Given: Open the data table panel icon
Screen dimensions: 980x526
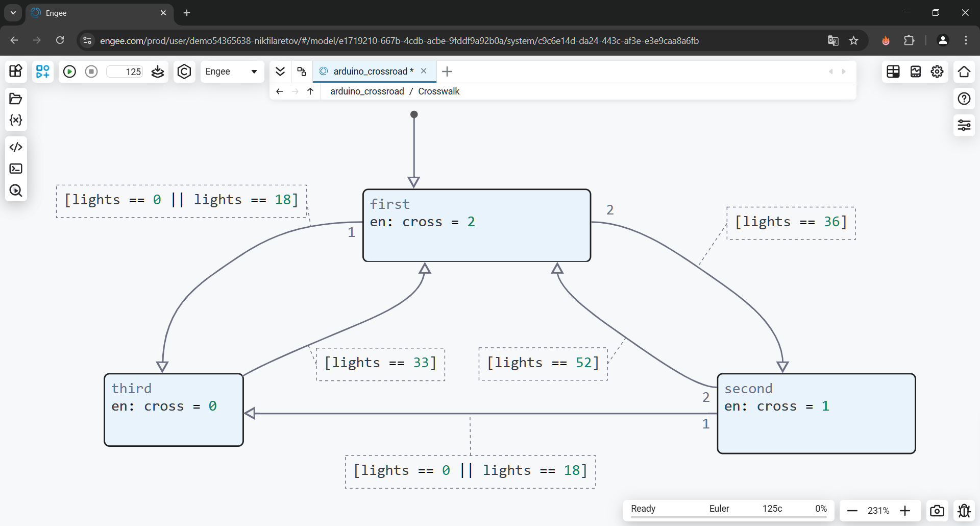Looking at the screenshot, I should click(x=893, y=71).
